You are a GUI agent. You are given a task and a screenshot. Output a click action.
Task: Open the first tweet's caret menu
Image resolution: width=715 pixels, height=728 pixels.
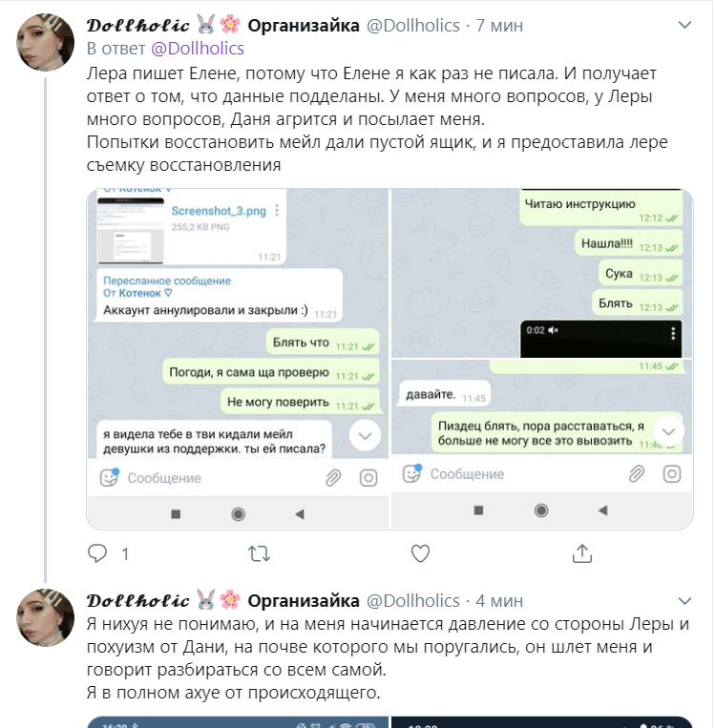tap(684, 25)
